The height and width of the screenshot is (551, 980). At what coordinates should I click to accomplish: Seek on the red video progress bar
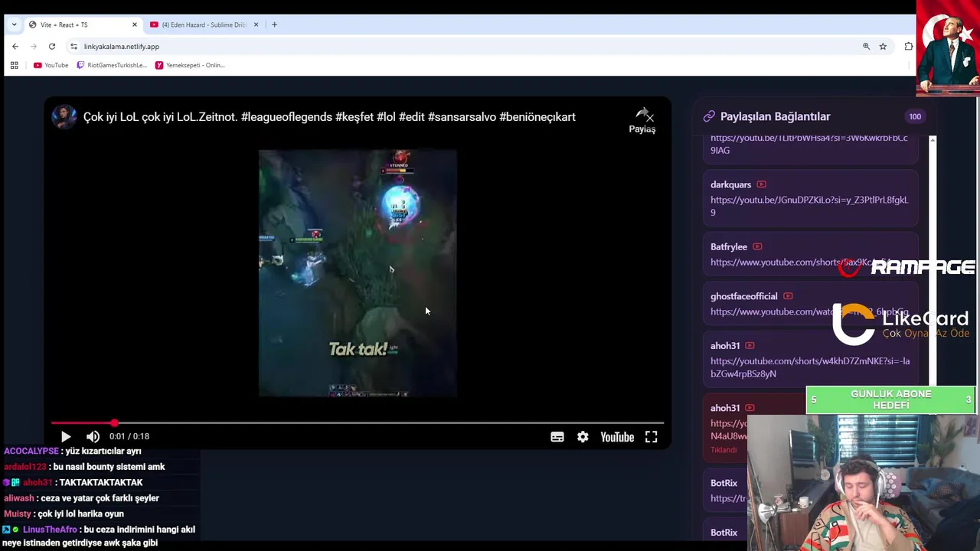(358, 422)
